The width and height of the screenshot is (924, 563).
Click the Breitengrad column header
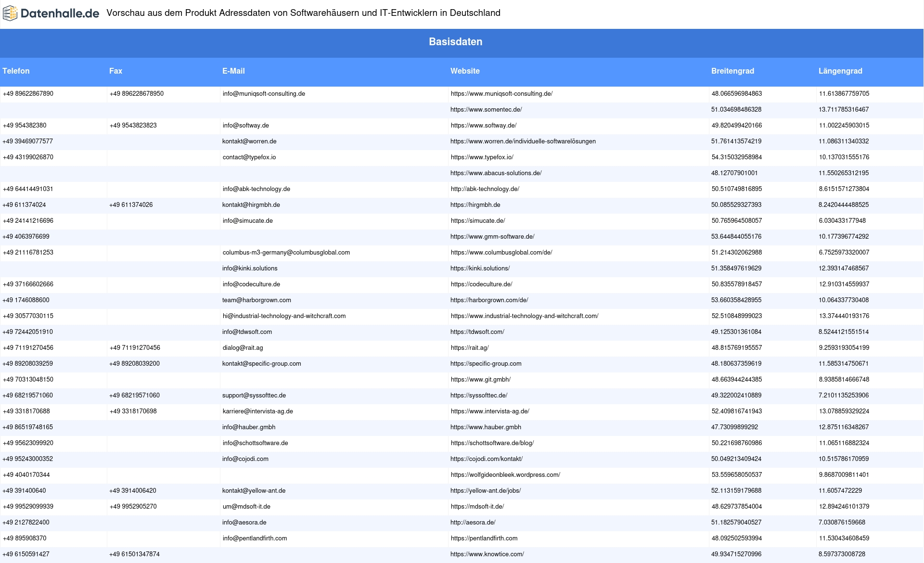pyautogui.click(x=732, y=71)
